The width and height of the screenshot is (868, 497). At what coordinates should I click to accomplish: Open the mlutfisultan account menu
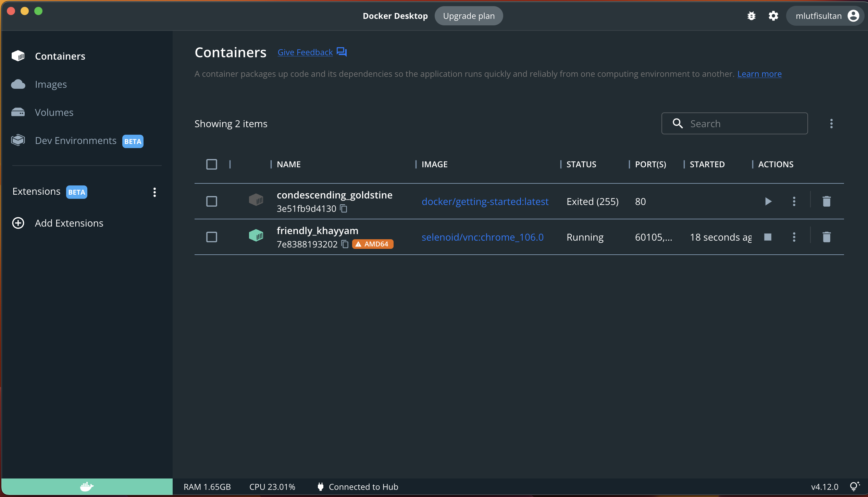pyautogui.click(x=825, y=16)
